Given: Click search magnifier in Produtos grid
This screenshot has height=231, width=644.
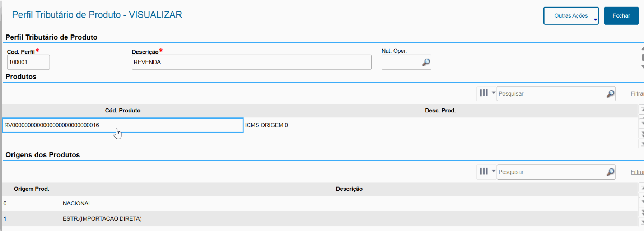Looking at the screenshot, I should click(610, 94).
